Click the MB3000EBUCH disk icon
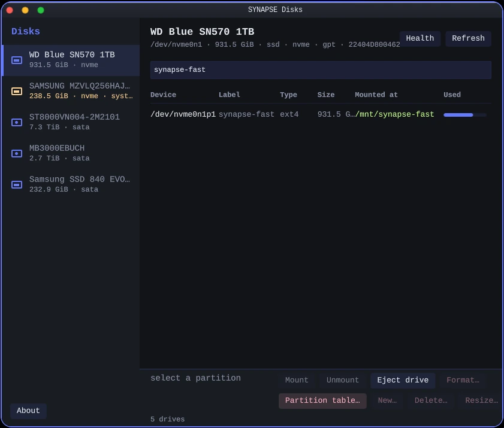Image resolution: width=504 pixels, height=428 pixels. point(17,153)
